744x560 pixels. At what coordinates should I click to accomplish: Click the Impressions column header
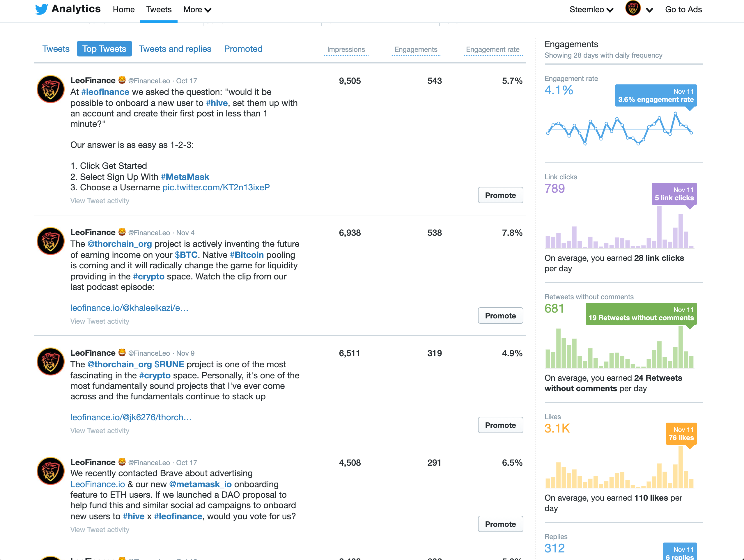point(346,49)
